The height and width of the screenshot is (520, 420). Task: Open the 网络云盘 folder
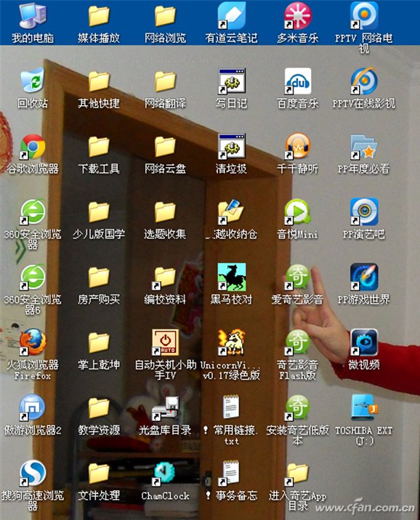(165, 147)
